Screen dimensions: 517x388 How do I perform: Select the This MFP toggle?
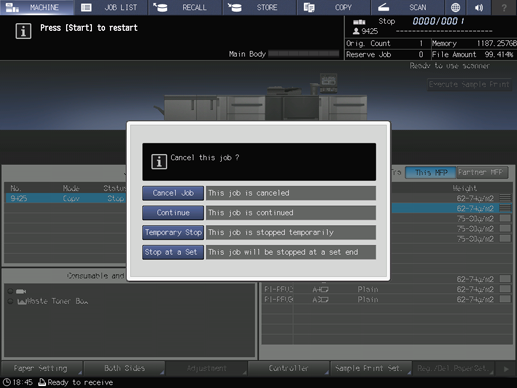point(431,172)
